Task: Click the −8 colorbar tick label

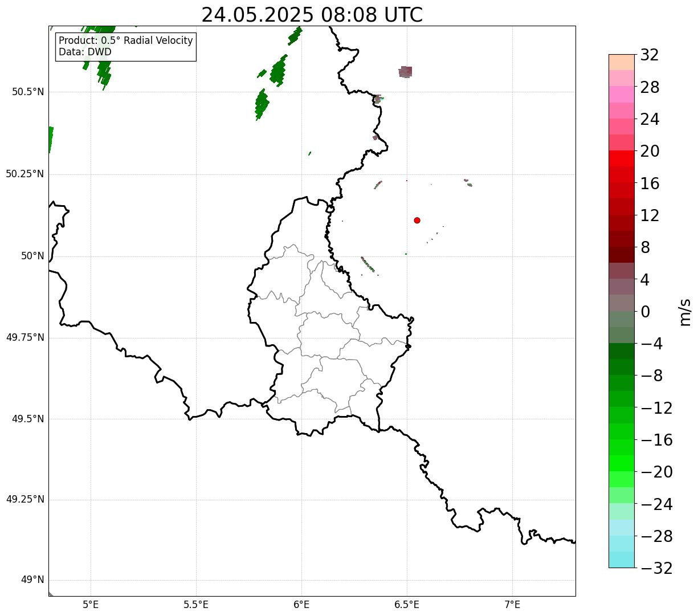Action: 652,376
